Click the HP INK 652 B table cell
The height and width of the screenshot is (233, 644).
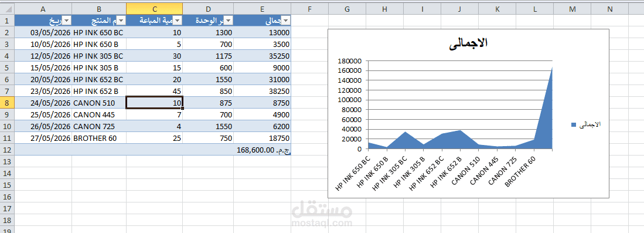[x=99, y=91]
